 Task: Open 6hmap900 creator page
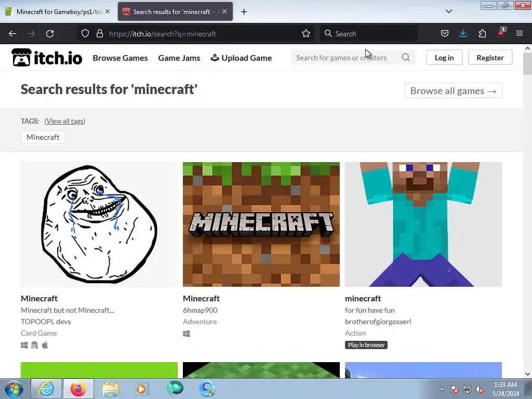tap(200, 310)
